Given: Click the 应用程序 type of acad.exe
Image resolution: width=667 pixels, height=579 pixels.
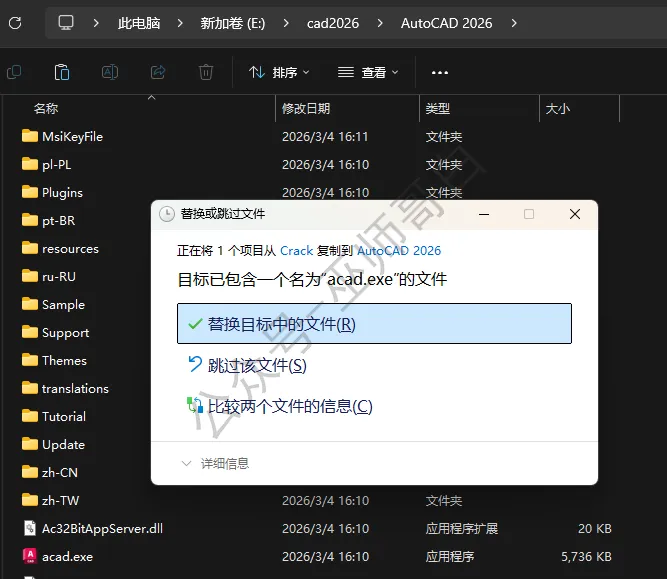Looking at the screenshot, I should (x=450, y=556).
